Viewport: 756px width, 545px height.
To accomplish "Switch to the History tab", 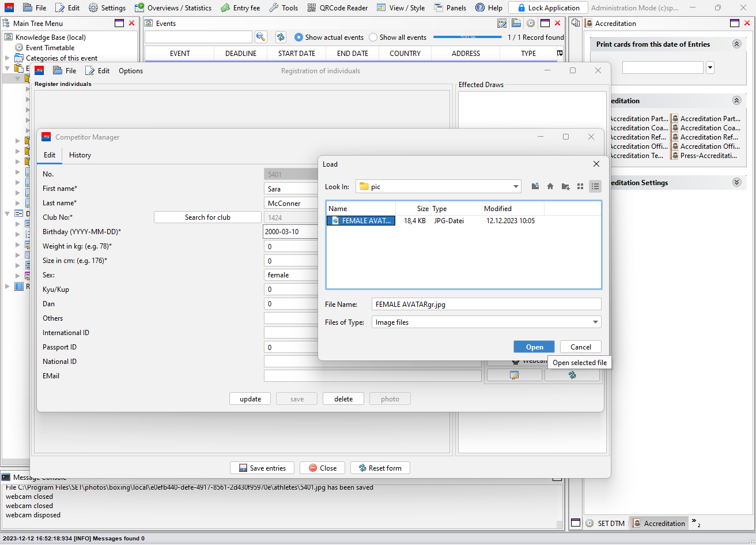I will 80,155.
